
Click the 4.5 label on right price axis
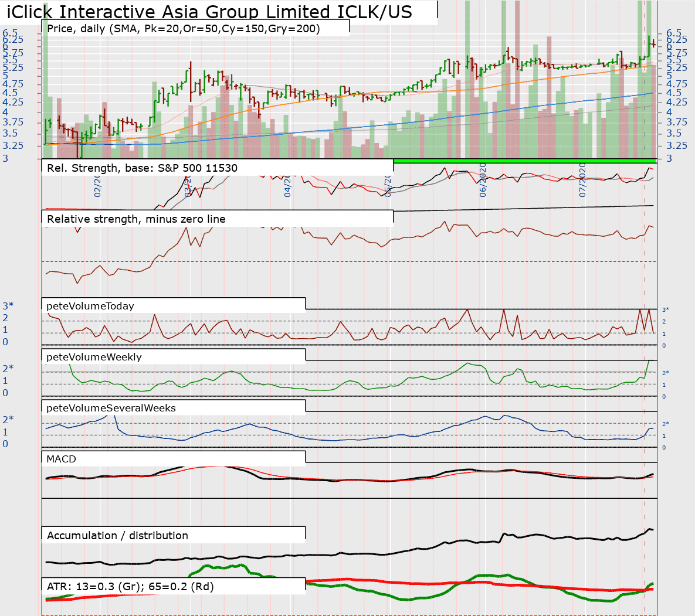[674, 93]
